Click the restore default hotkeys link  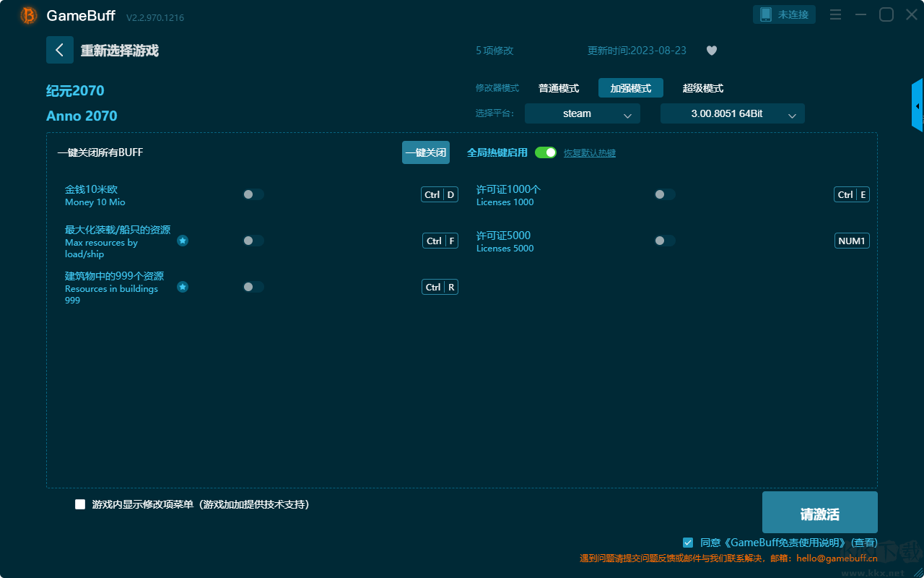tap(589, 153)
